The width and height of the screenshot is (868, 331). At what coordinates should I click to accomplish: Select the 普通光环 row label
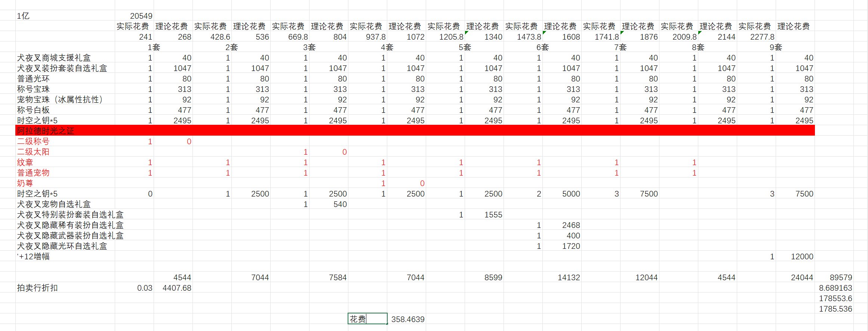point(65,79)
